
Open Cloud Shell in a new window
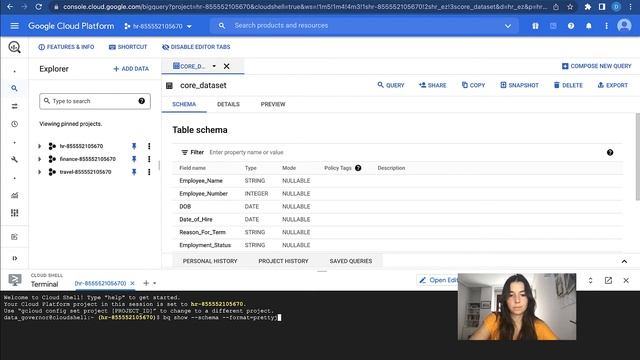608,280
